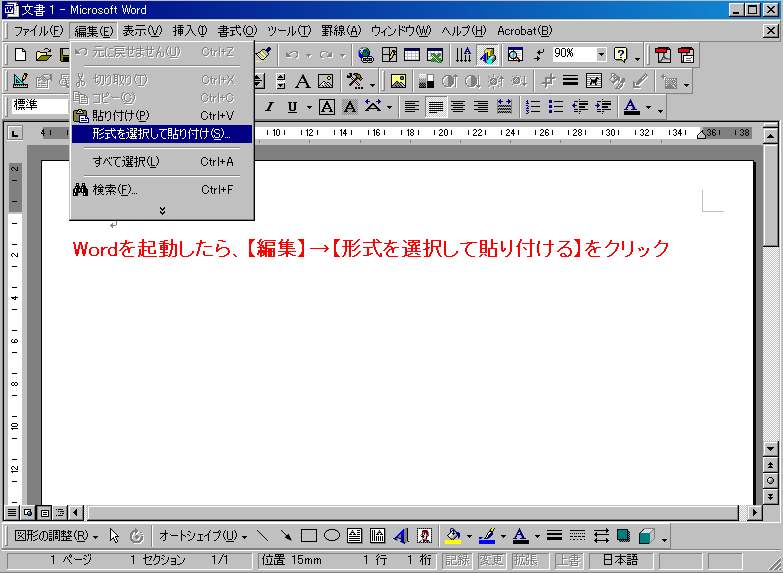Select the Arrow tool in Drawing toolbar
Viewport: 783px width, 573px height.
click(x=286, y=536)
